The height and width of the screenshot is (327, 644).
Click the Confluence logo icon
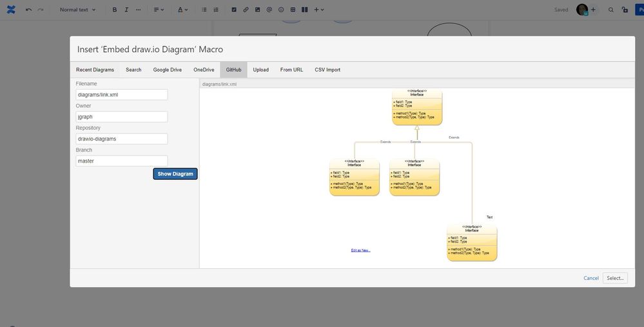[x=11, y=10]
